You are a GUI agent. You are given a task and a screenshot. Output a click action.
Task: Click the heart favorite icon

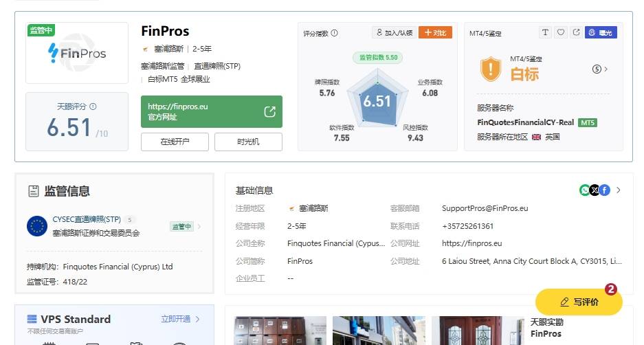coord(561,32)
